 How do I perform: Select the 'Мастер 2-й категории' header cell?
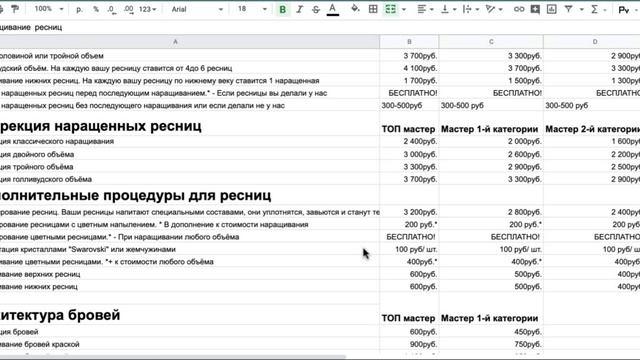(592, 124)
